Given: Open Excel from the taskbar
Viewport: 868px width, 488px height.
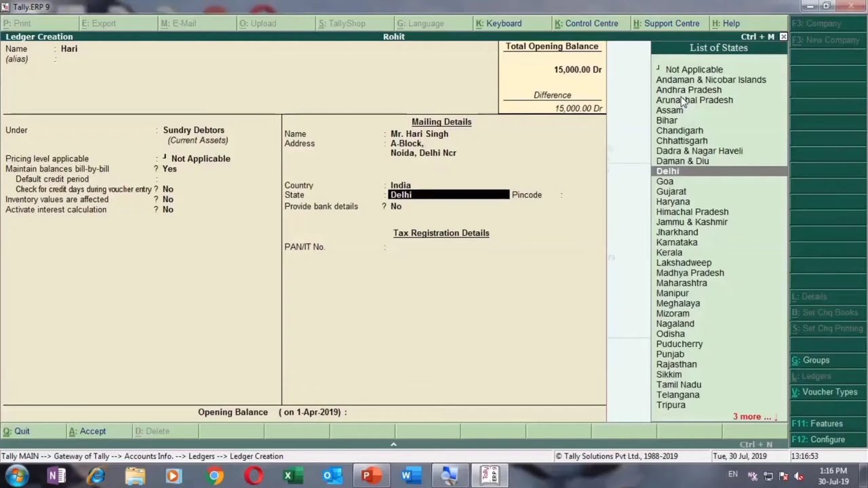Looking at the screenshot, I should click(x=293, y=476).
